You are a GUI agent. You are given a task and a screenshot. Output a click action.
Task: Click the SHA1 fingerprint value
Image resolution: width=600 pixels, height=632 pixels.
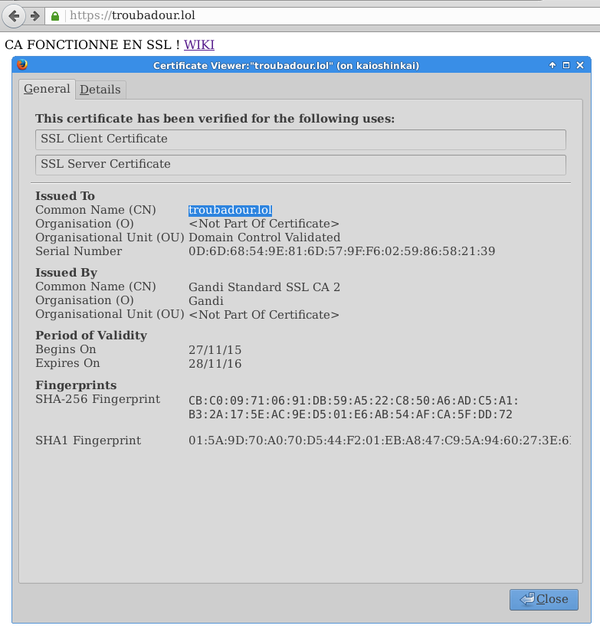pyautogui.click(x=378, y=441)
